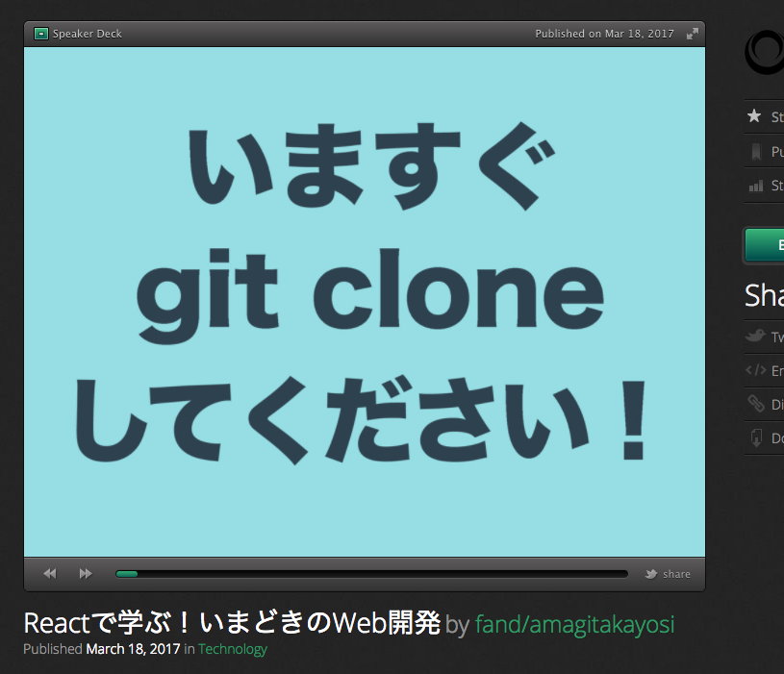784x674 pixels.
Task: Click the Twitter bird icon in the sidebar
Action: coord(755,336)
